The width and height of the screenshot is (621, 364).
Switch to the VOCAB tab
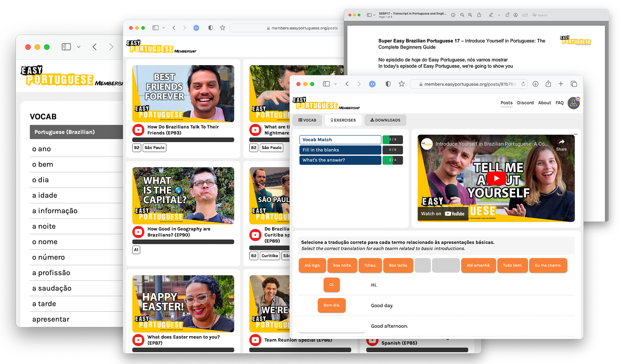(307, 120)
